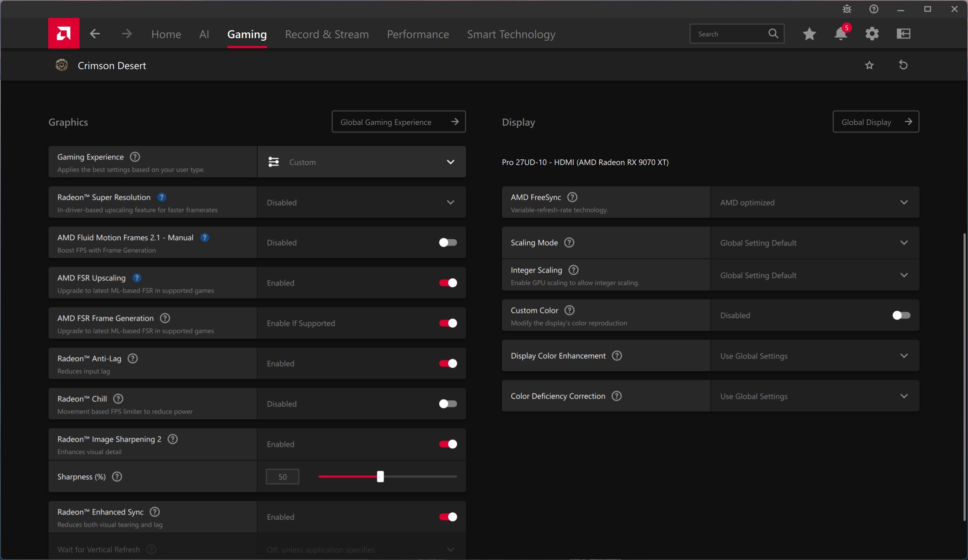Go forward with the right arrow

(127, 34)
